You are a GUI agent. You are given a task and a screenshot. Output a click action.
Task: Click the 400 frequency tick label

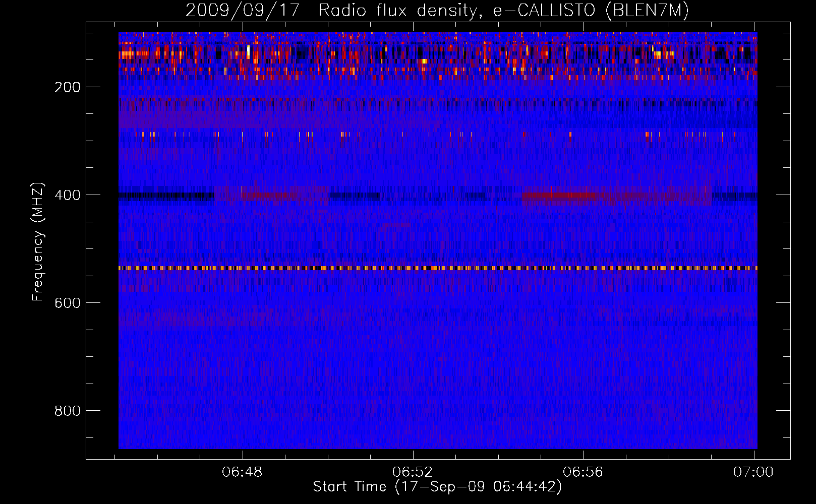68,195
